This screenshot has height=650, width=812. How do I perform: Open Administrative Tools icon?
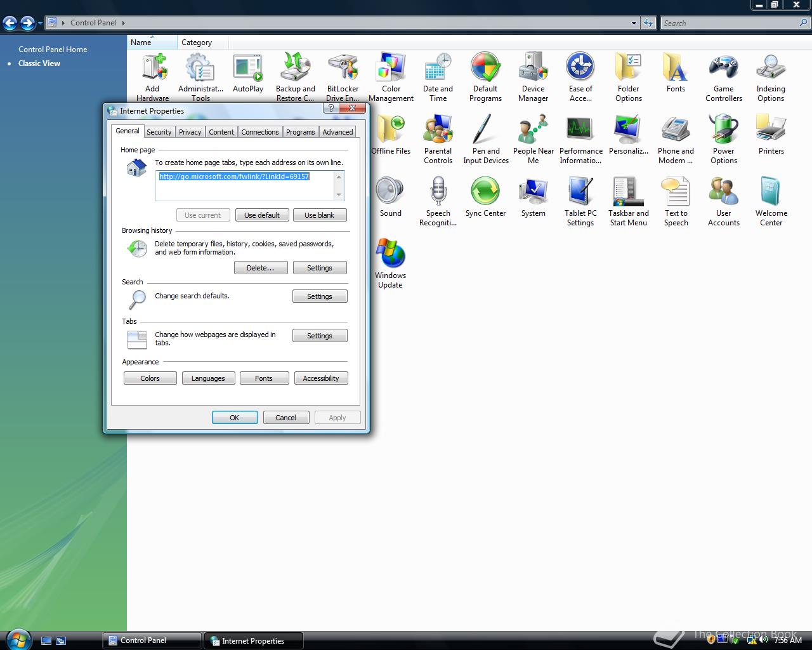point(200,77)
